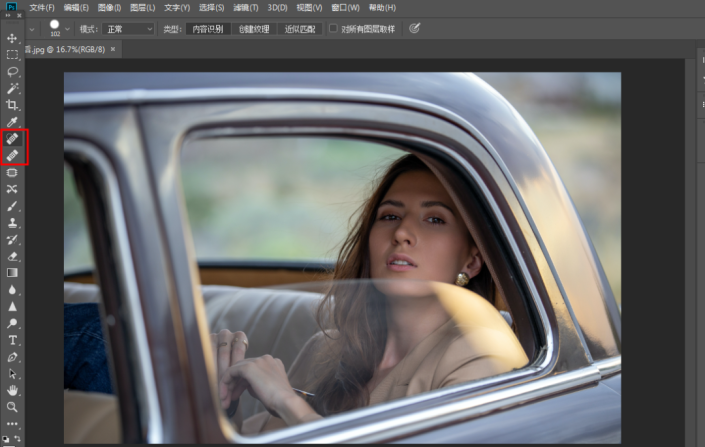Select the Horizontal Type tool
The height and width of the screenshot is (447, 705).
[13, 340]
